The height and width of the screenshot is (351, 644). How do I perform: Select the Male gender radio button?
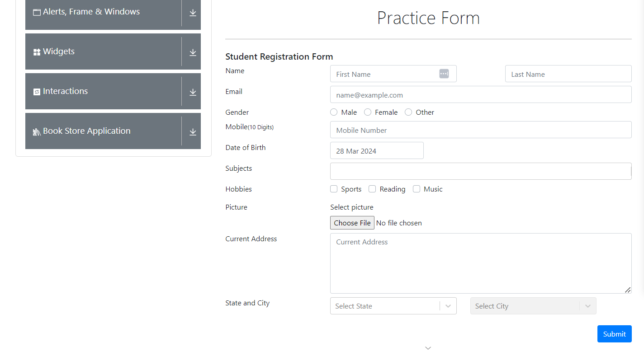(334, 112)
